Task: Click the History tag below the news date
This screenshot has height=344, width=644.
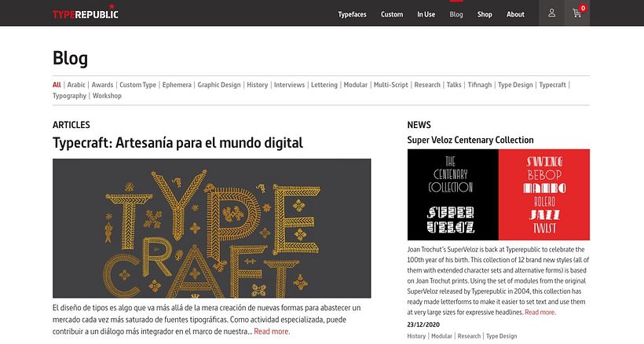Action: pyautogui.click(x=416, y=336)
